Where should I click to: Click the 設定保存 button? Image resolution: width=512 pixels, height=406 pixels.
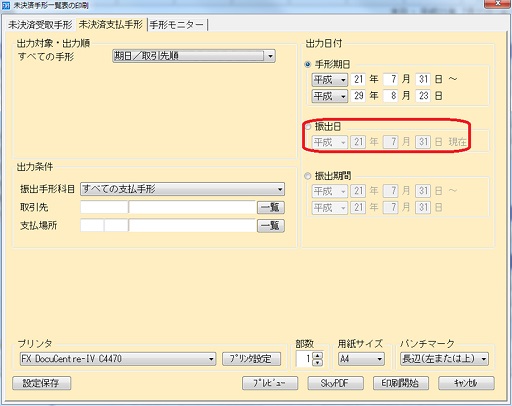coord(42,383)
